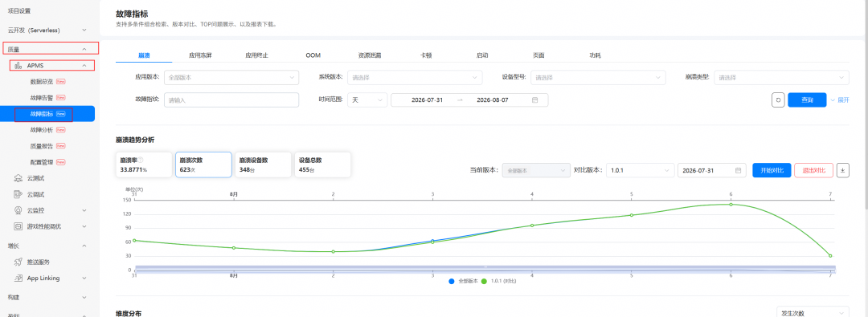Select the 设备总数 metric card
The height and width of the screenshot is (317, 868).
coord(323,165)
